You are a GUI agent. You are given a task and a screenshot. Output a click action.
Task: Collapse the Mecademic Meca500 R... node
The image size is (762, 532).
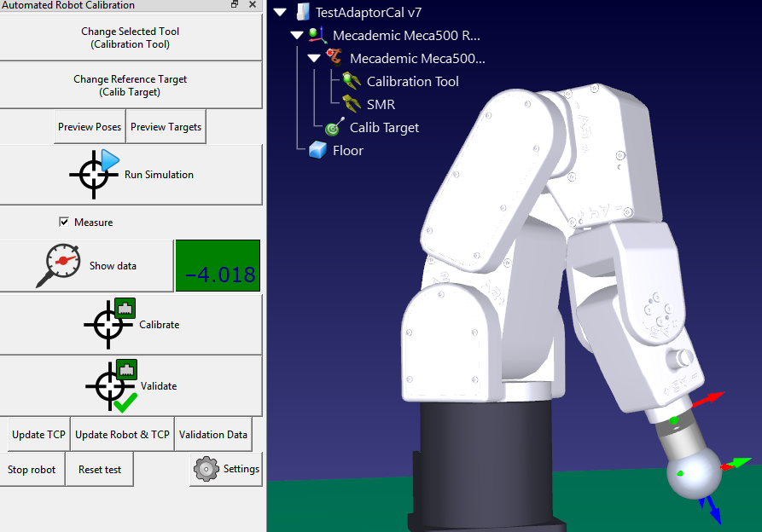[x=297, y=35]
